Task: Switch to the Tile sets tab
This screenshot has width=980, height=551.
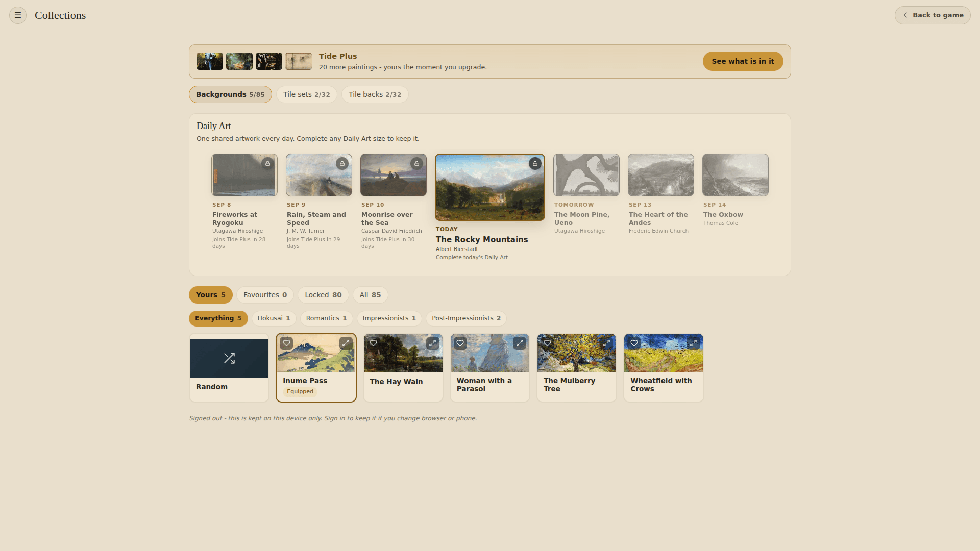Action: (306, 94)
